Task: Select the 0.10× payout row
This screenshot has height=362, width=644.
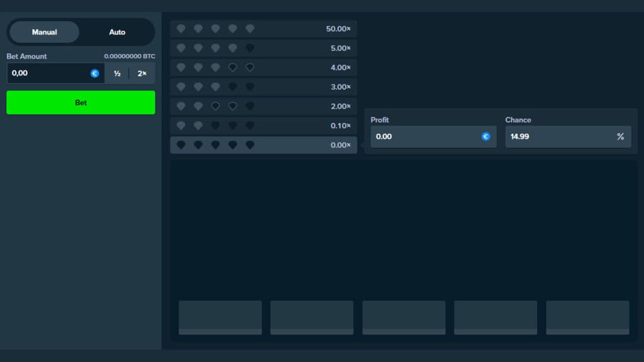Action: coord(263,126)
